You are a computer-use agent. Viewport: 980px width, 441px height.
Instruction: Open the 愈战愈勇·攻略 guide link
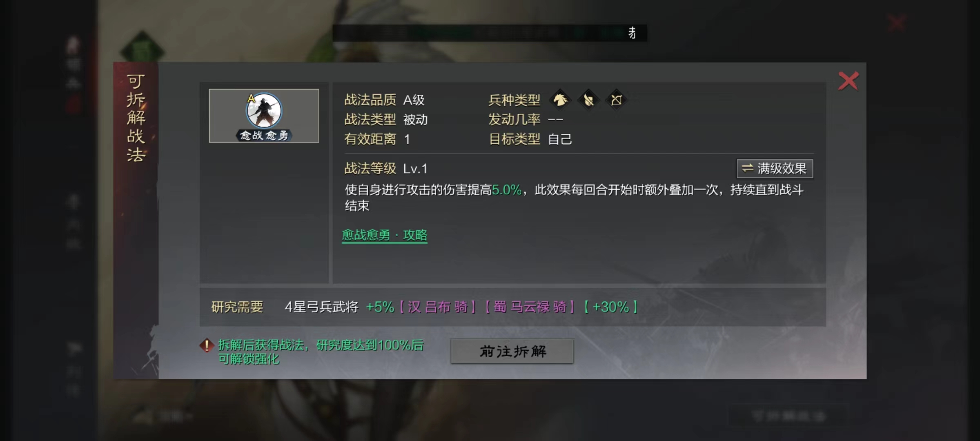coord(384,235)
